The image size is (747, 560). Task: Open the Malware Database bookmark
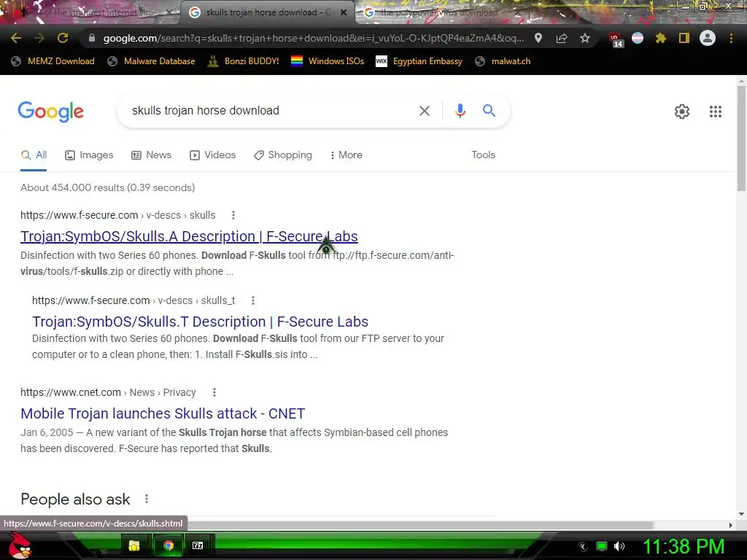coord(152,61)
